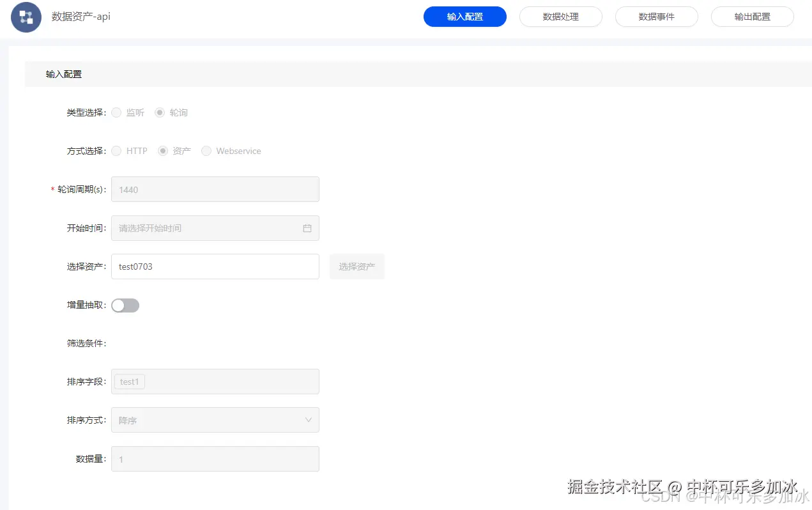The width and height of the screenshot is (812, 510).
Task: Select the HTTP method radio option
Action: pos(116,151)
